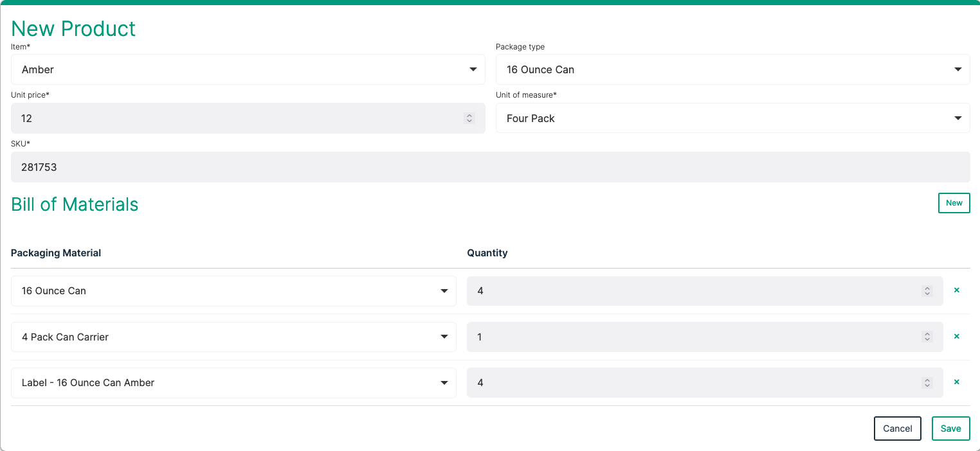Open the Item dropdown showing Amber
980x451 pixels.
point(248,69)
